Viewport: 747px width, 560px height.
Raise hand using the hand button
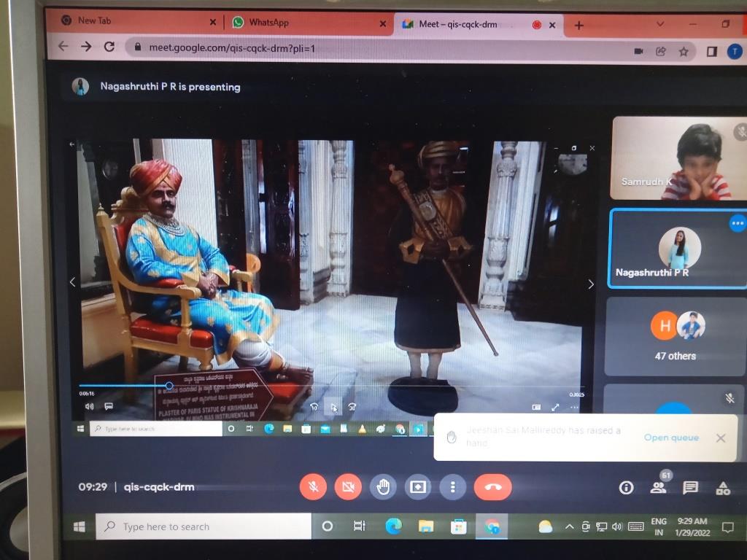383,486
